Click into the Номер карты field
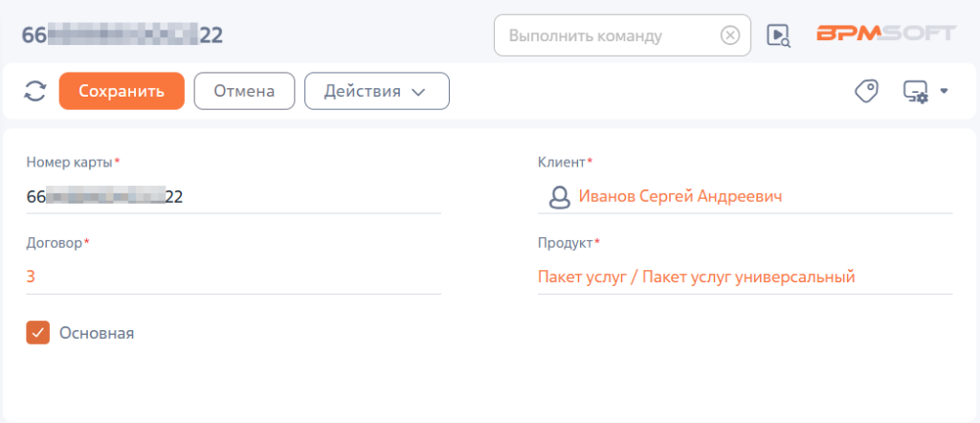This screenshot has width=980, height=423. point(234,197)
